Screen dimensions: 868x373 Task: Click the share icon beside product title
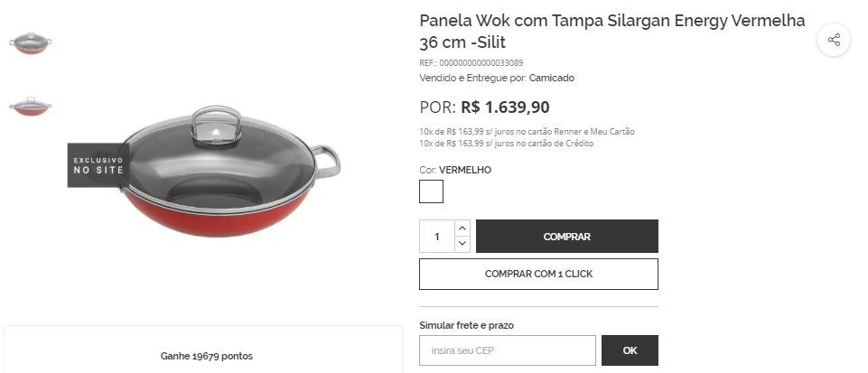click(834, 40)
